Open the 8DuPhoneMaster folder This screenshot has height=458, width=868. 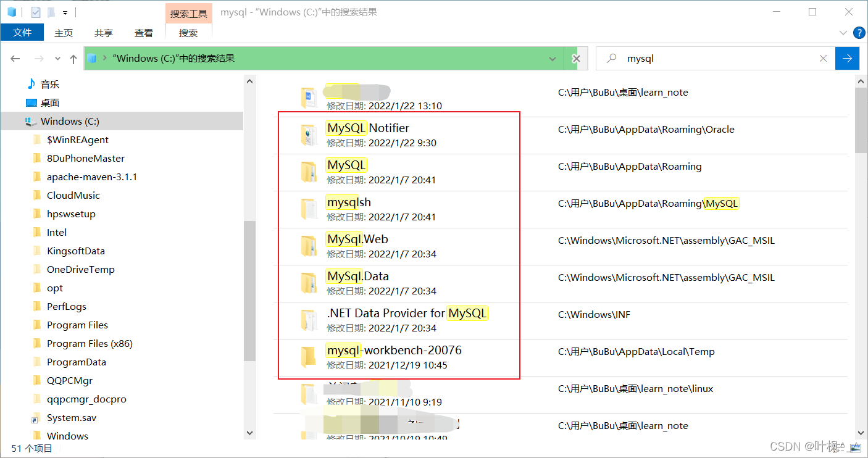86,158
